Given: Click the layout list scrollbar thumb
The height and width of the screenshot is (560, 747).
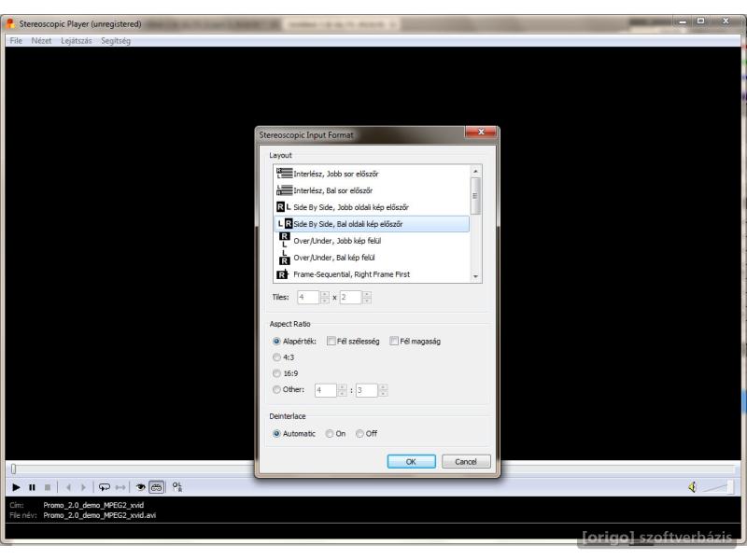Looking at the screenshot, I should pyautogui.click(x=475, y=196).
